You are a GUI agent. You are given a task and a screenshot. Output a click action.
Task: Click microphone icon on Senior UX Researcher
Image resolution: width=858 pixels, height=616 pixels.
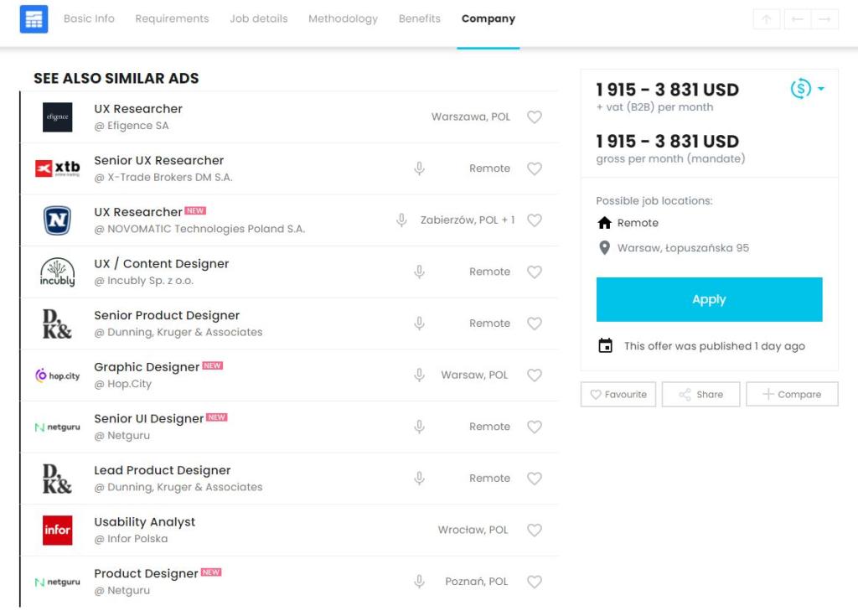tap(419, 168)
